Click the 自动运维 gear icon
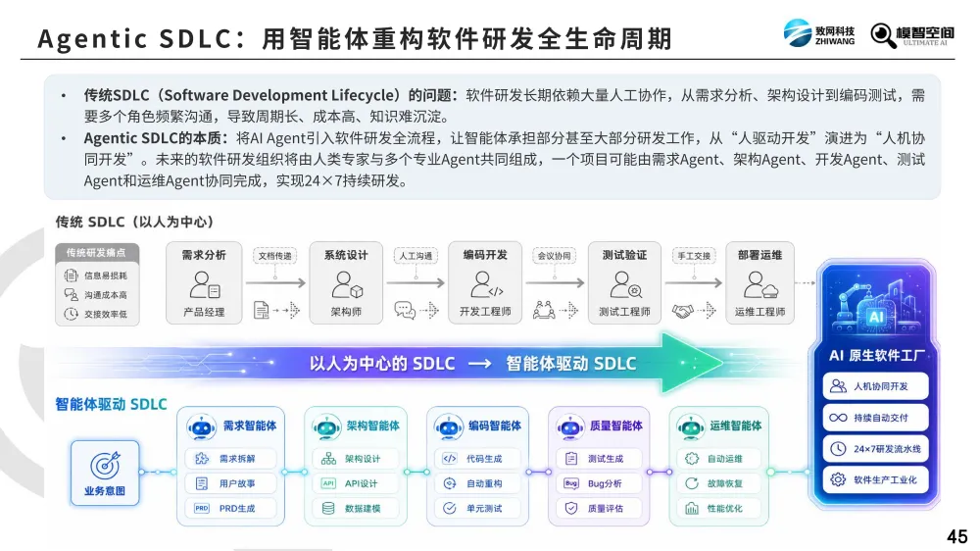 691,459
